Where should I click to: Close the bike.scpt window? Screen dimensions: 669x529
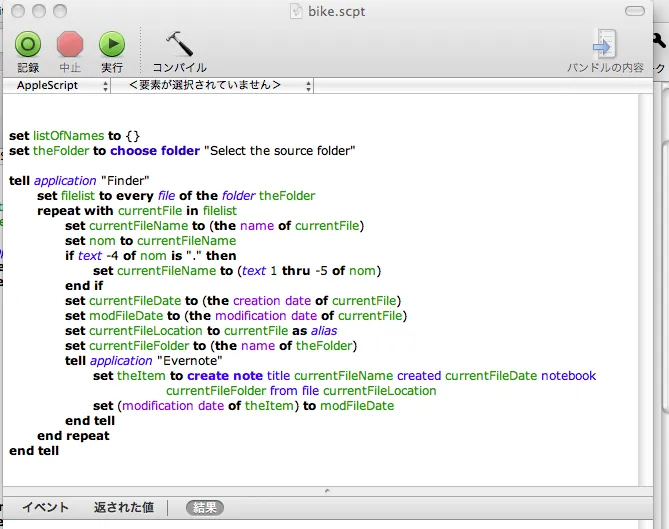point(16,11)
